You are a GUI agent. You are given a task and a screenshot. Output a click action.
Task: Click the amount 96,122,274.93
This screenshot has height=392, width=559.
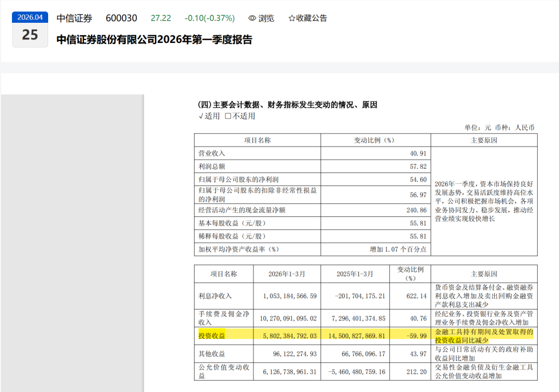click(295, 354)
